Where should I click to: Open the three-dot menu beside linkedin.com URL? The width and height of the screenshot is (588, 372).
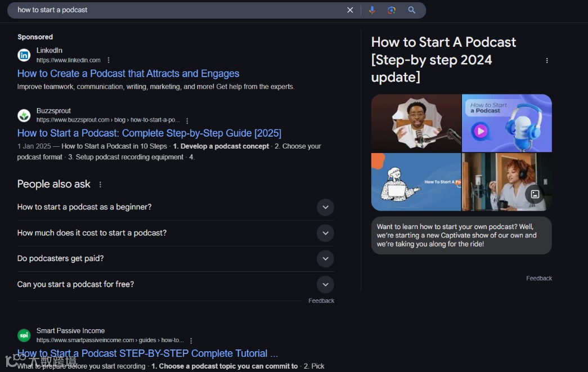click(x=109, y=60)
